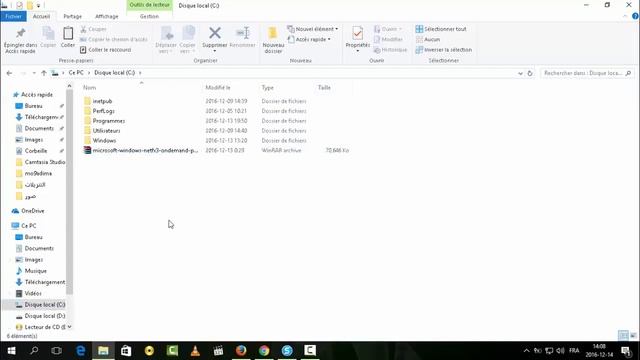The image size is (640, 360).
Task: Sort by the Taille column
Action: [324, 87]
